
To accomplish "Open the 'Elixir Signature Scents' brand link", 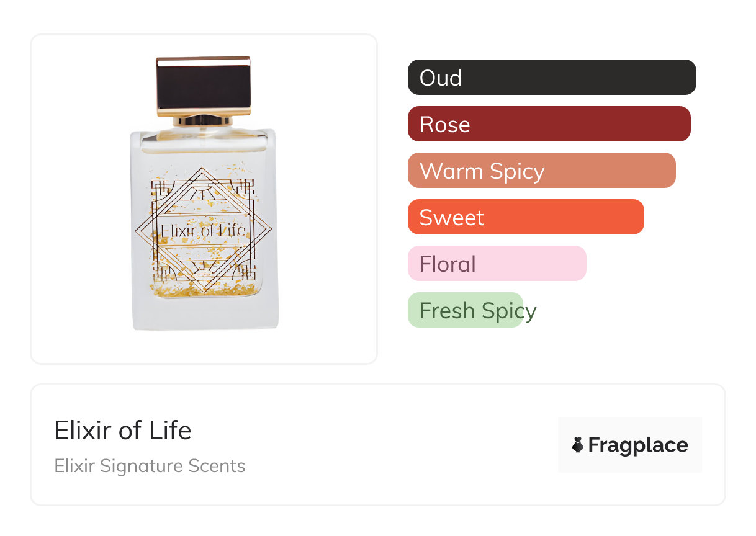I will tap(150, 466).
